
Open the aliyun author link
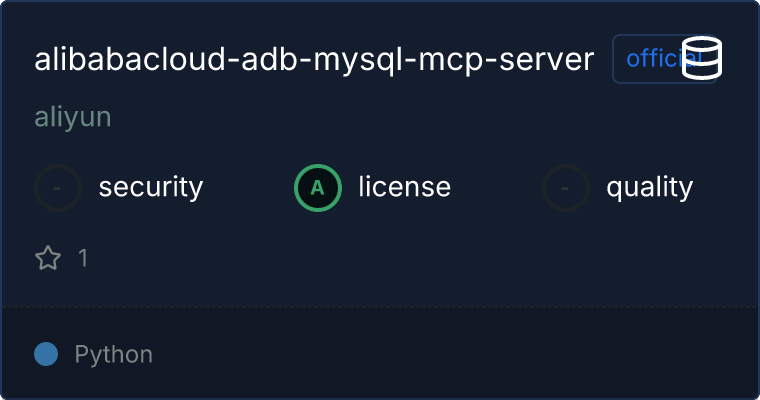(72, 117)
